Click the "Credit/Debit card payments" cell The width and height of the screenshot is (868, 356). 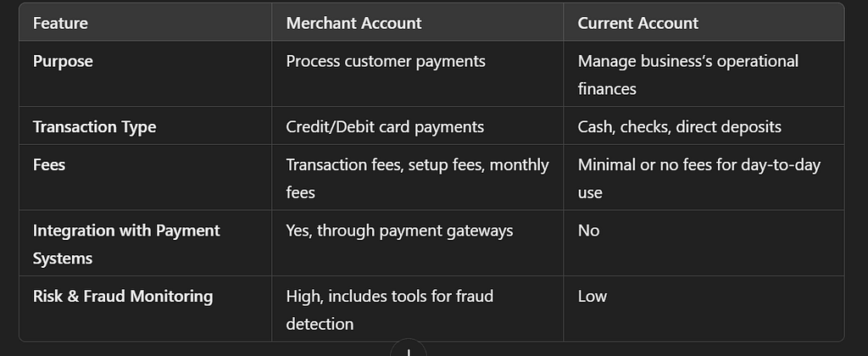(x=385, y=127)
